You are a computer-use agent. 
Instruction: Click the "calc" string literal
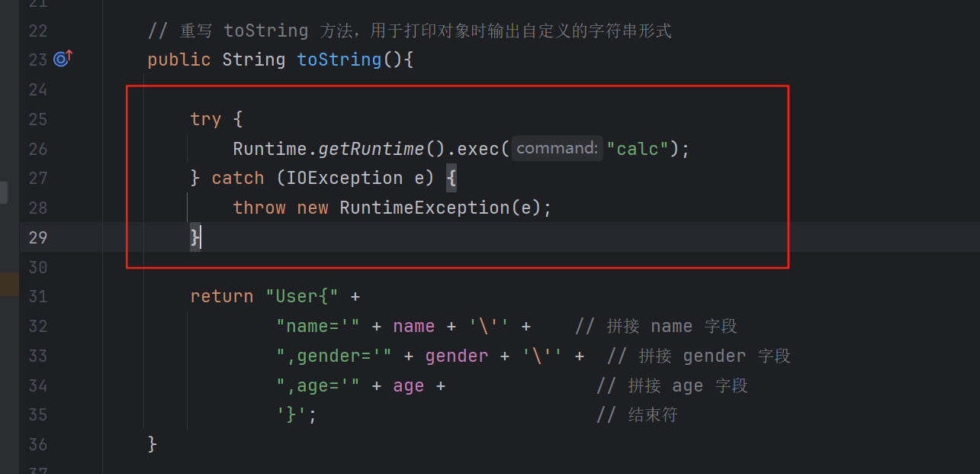638,149
